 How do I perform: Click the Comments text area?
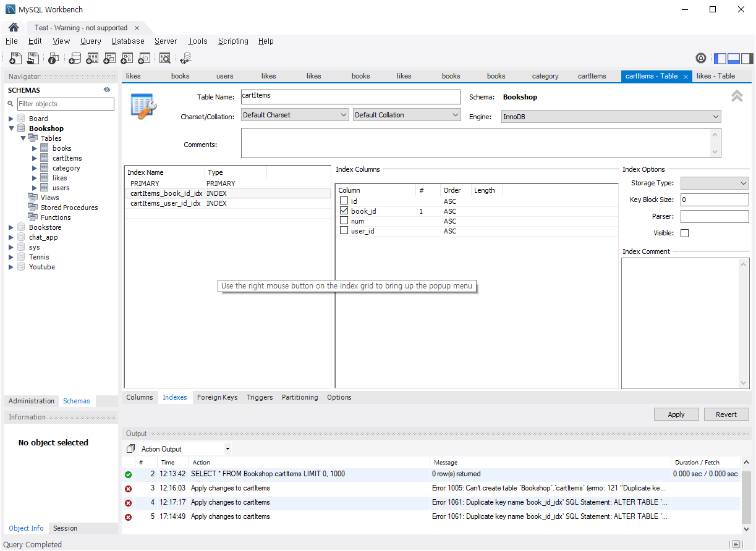481,143
